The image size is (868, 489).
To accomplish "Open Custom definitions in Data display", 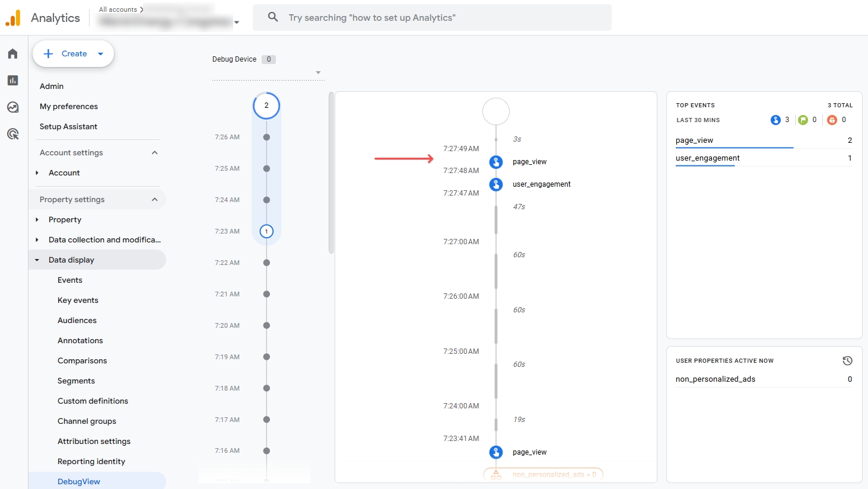I will point(93,401).
